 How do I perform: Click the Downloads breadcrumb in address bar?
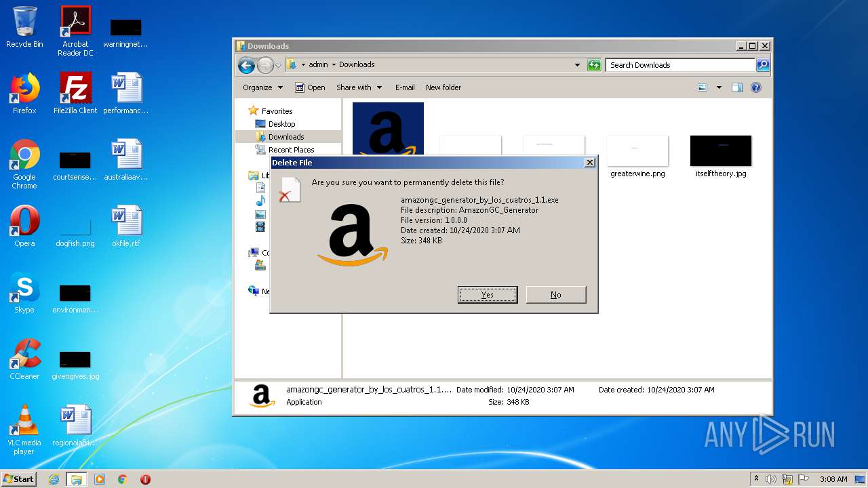357,65
